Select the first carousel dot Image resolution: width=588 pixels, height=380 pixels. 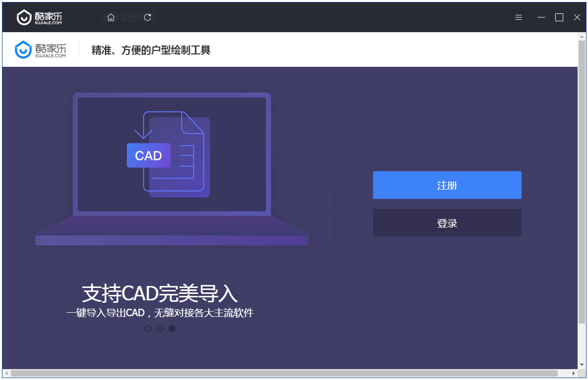coord(148,329)
